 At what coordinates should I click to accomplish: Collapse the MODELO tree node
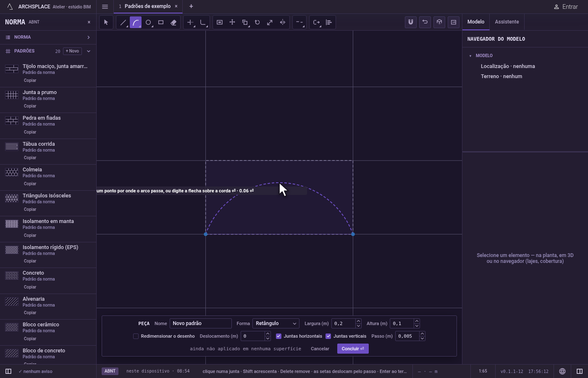point(470,56)
